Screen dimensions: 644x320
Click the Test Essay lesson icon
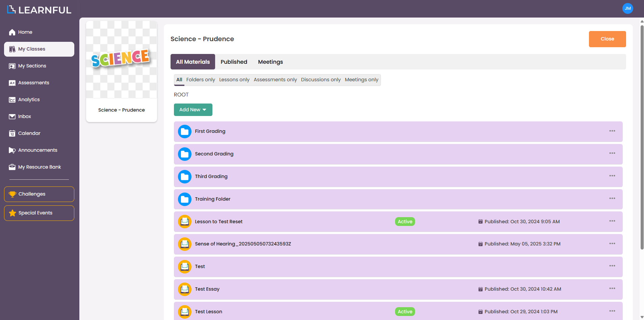click(x=185, y=289)
